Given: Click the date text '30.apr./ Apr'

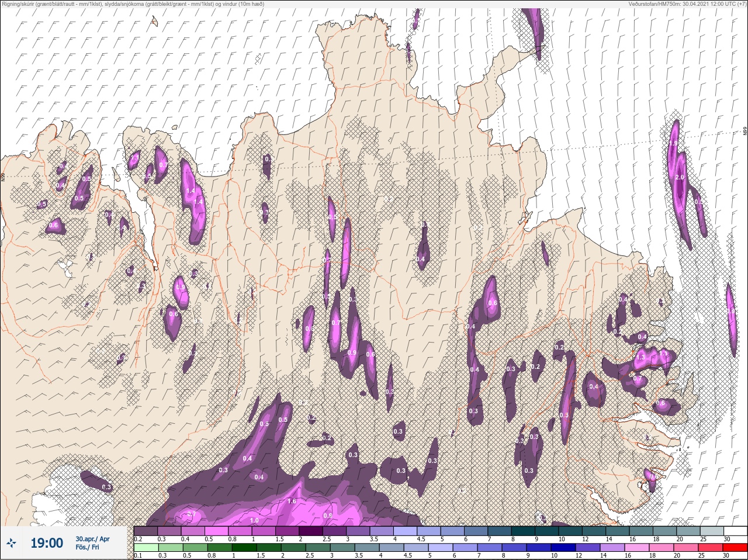Looking at the screenshot, I should tap(92, 539).
